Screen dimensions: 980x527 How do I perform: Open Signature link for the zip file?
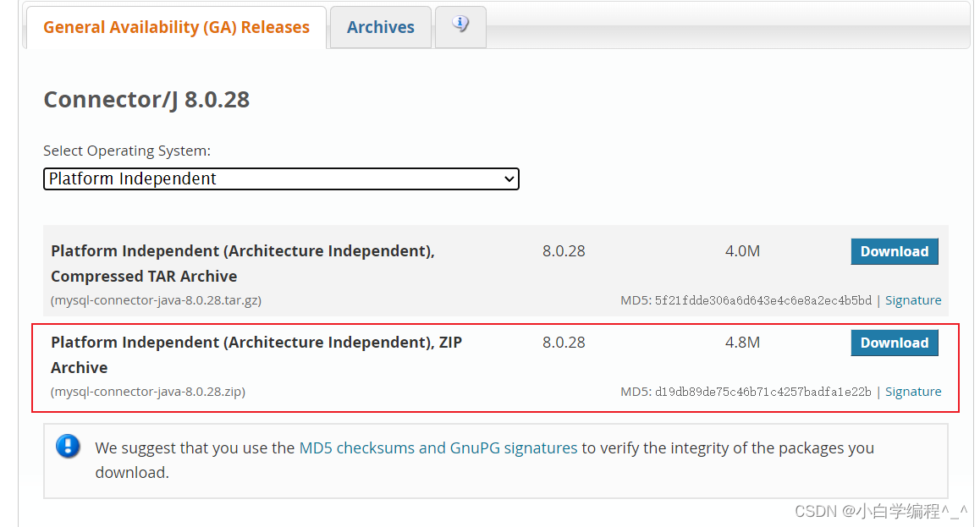(x=913, y=392)
